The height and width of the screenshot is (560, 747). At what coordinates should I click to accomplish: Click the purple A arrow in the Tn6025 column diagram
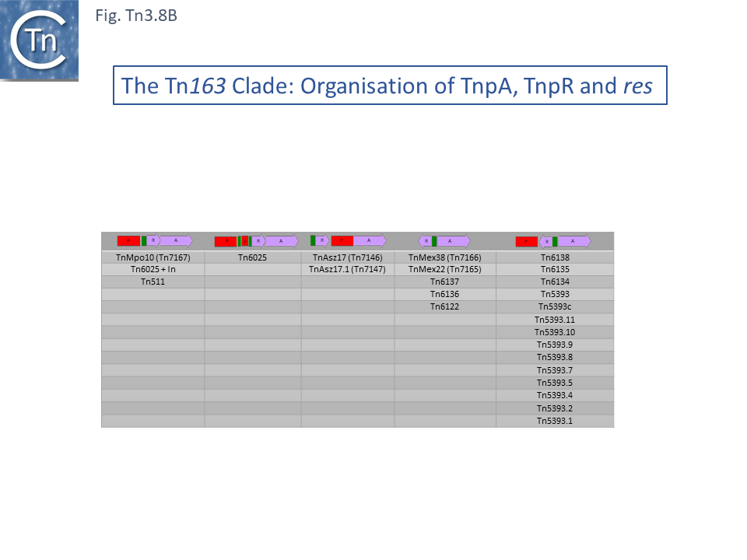(281, 241)
